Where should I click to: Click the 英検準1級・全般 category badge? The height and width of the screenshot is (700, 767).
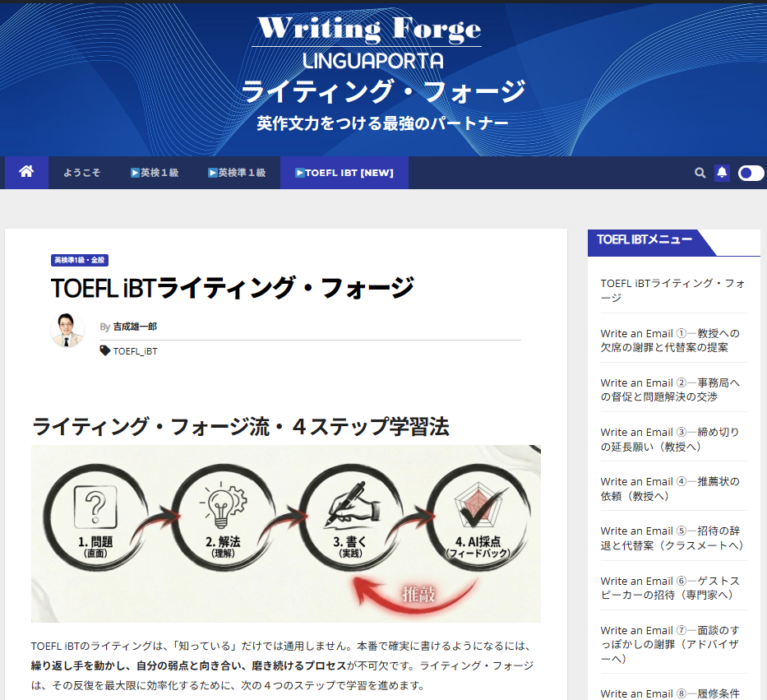(80, 260)
